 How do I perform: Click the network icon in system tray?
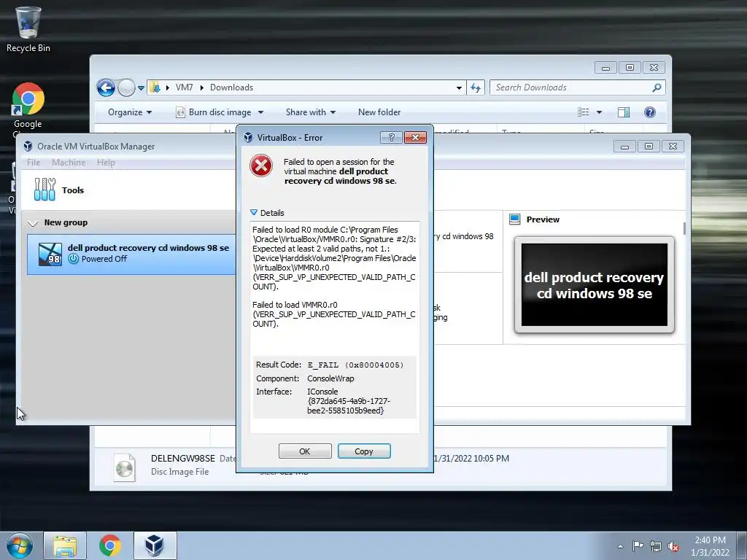656,547
